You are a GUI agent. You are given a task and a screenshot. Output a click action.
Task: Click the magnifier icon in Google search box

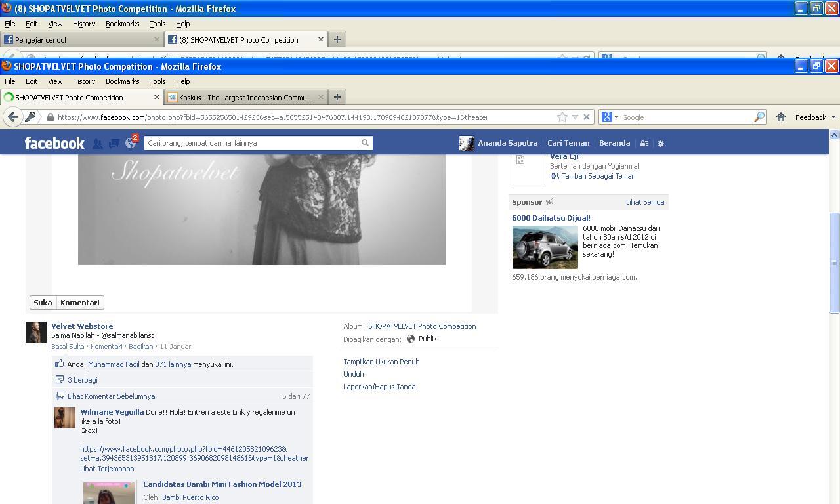(759, 117)
